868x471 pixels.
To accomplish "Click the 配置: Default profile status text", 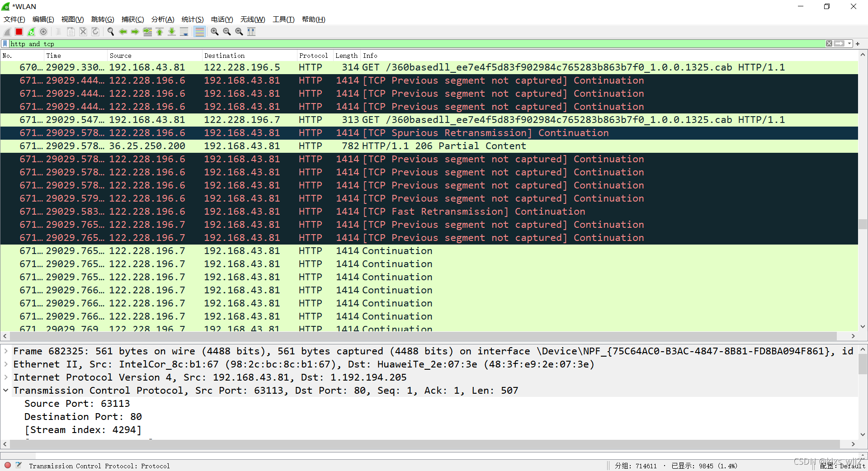I will click(x=843, y=466).
